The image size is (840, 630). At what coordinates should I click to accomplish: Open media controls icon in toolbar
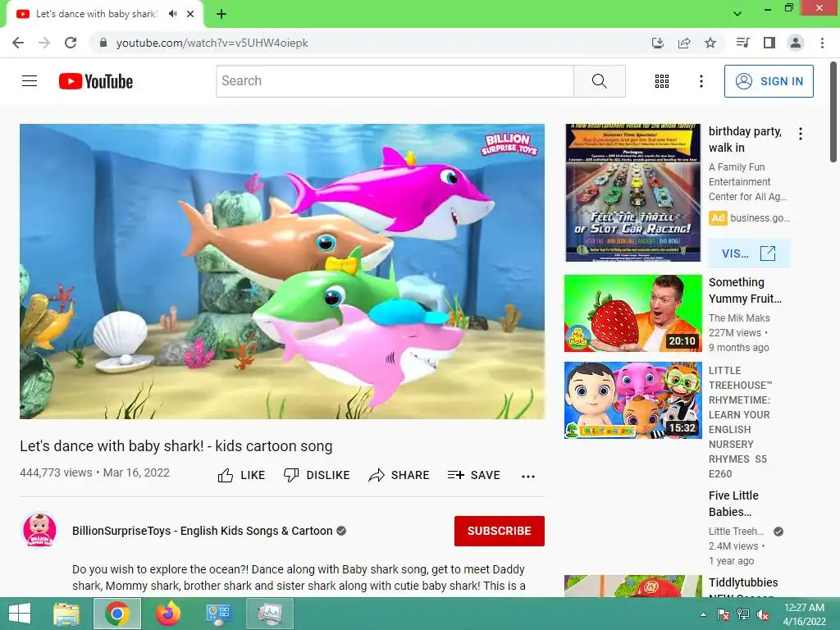[x=742, y=43]
